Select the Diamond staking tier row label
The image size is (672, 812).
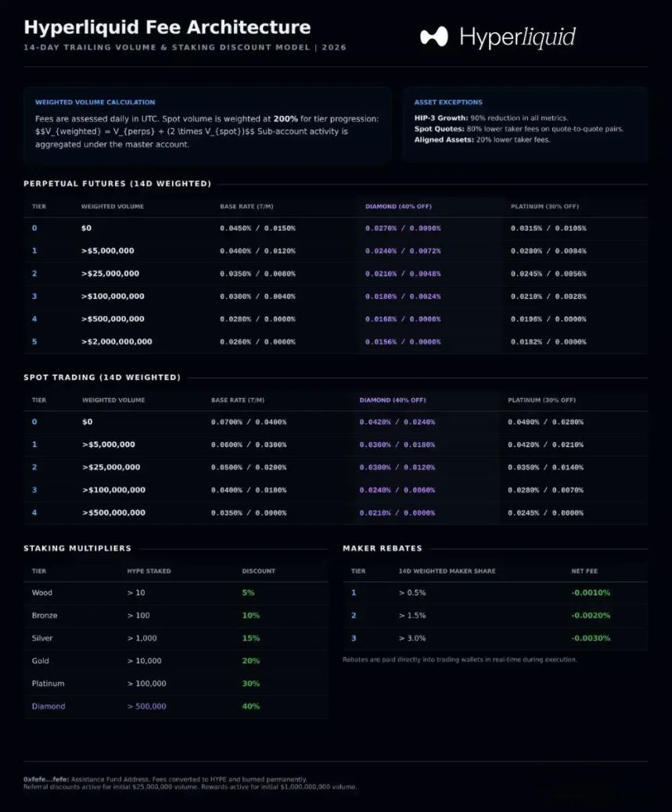49,706
